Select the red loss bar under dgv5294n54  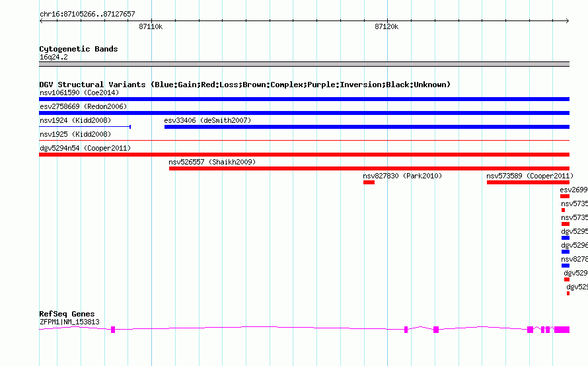coord(304,155)
